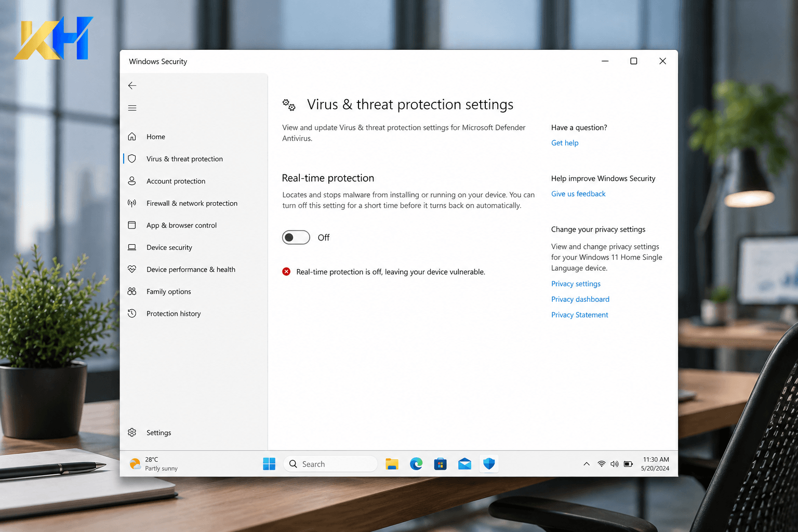This screenshot has width=798, height=532.
Task: Click the Device security laptop icon
Action: 132,247
